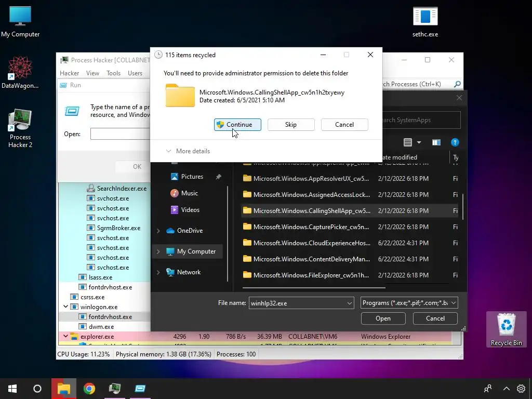Viewport: 532px width, 399px height.
Task: Switch to the Run dialog taskbar icon
Action: [140, 389]
